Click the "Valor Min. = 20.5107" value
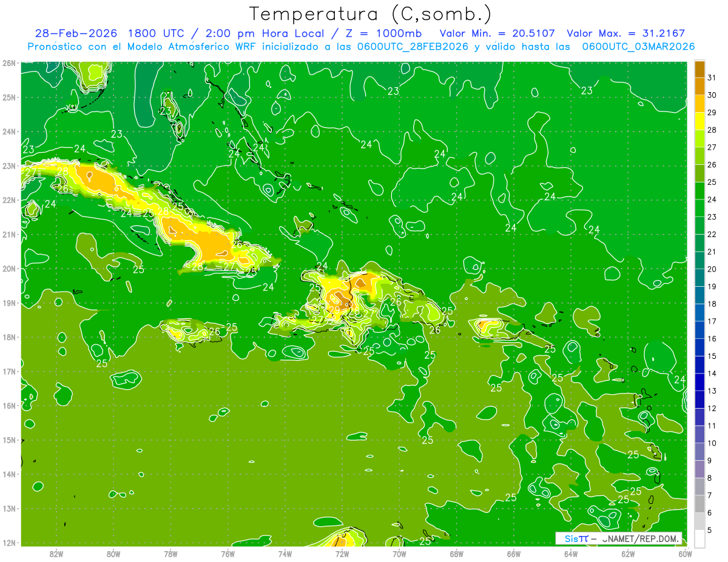The width and height of the screenshot is (728, 562). pyautogui.click(x=497, y=33)
